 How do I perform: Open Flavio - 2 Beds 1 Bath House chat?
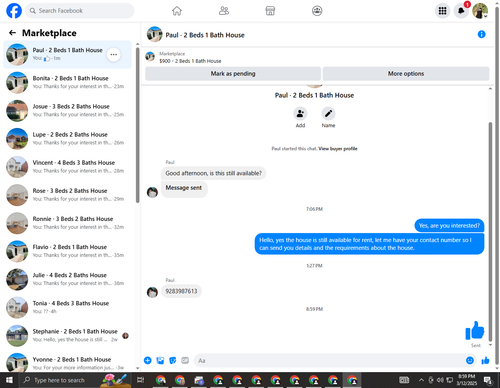(x=67, y=251)
